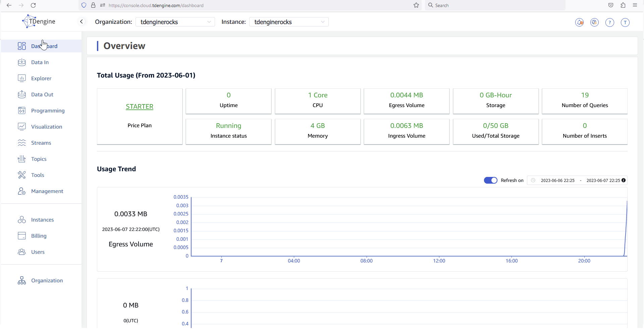Collapse the sidebar with chevron arrow

tap(82, 22)
